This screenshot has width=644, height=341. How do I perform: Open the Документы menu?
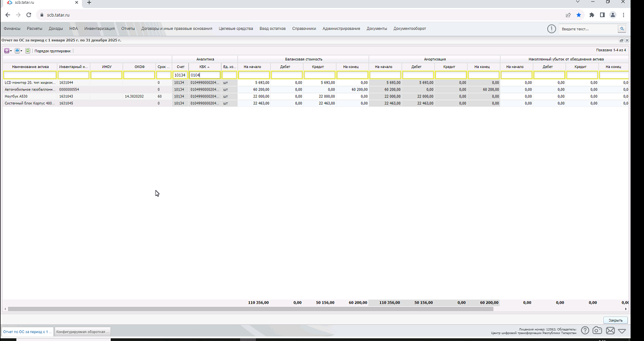click(377, 28)
